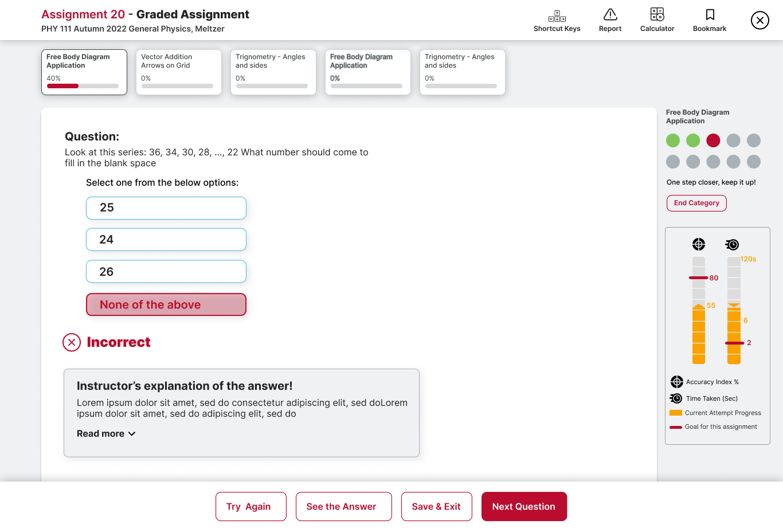Image resolution: width=783 pixels, height=532 pixels.
Task: Click the red third question progress dot
Action: (713, 140)
